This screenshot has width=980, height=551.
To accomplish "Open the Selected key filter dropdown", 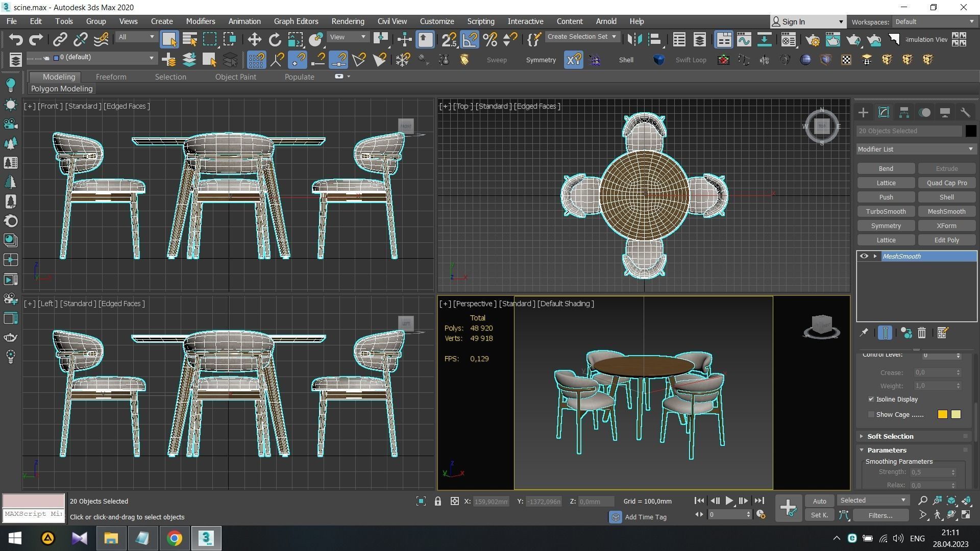I will pos(873,500).
